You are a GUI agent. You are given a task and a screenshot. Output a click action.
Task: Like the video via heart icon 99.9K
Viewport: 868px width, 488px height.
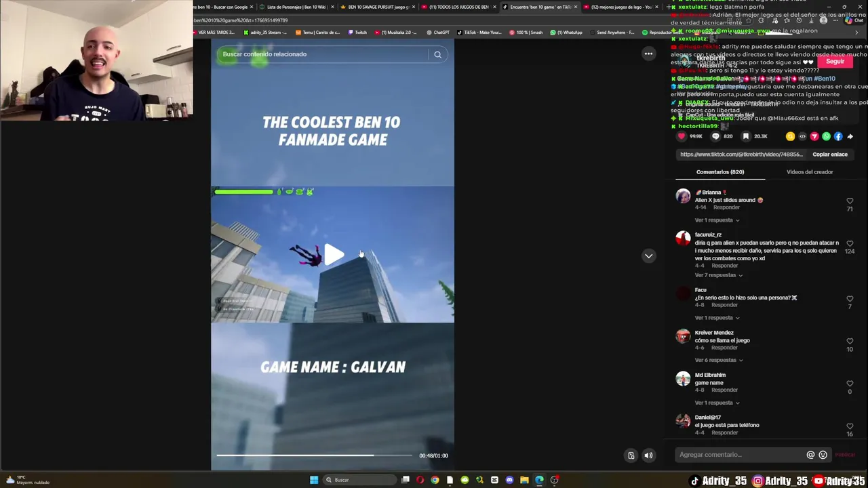pyautogui.click(x=682, y=136)
